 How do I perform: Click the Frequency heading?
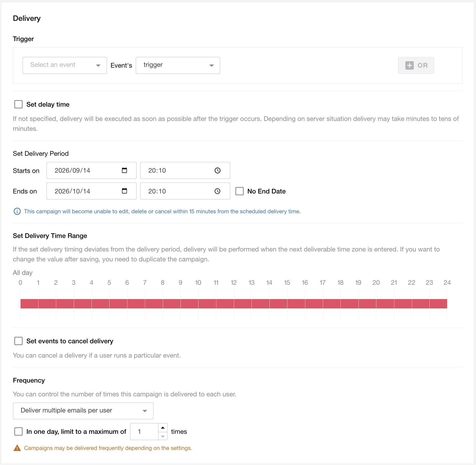coord(29,380)
